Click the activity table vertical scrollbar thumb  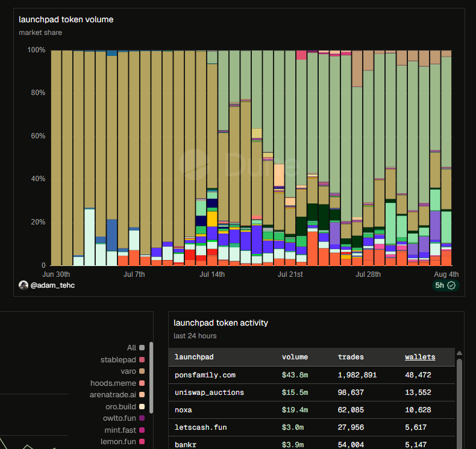pos(459,403)
